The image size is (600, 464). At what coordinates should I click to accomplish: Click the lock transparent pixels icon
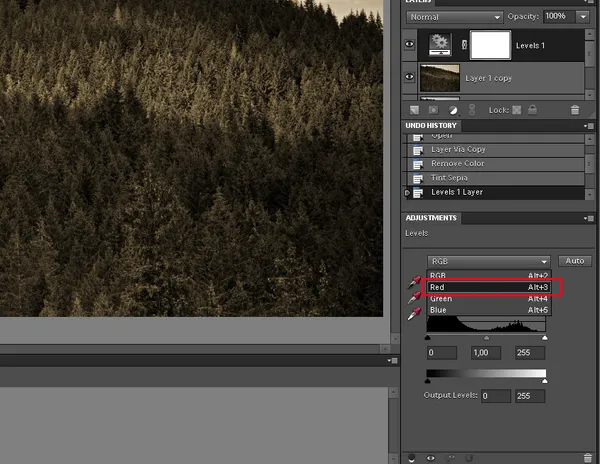tap(517, 108)
